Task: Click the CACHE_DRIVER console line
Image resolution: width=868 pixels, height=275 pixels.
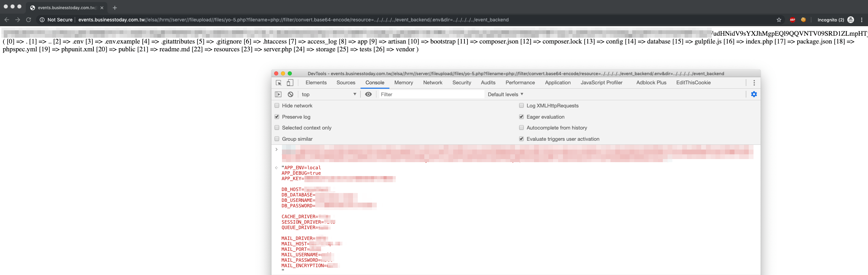Action: 306,217
